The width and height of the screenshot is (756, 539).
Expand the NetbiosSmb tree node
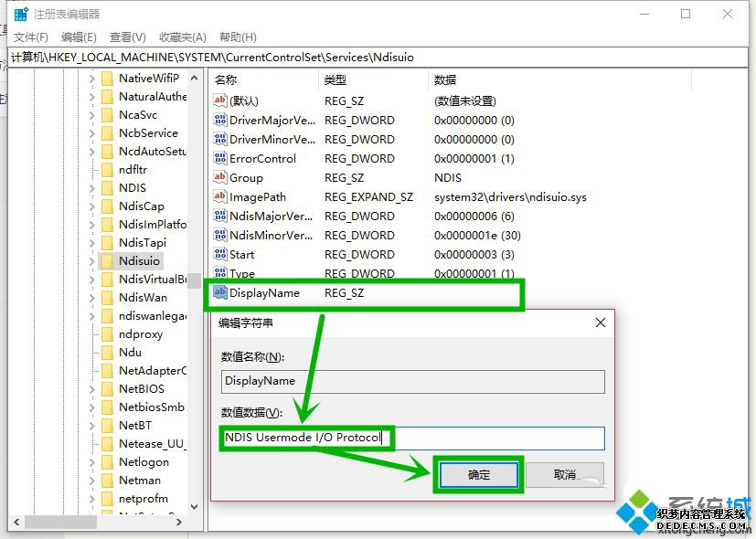point(91,407)
